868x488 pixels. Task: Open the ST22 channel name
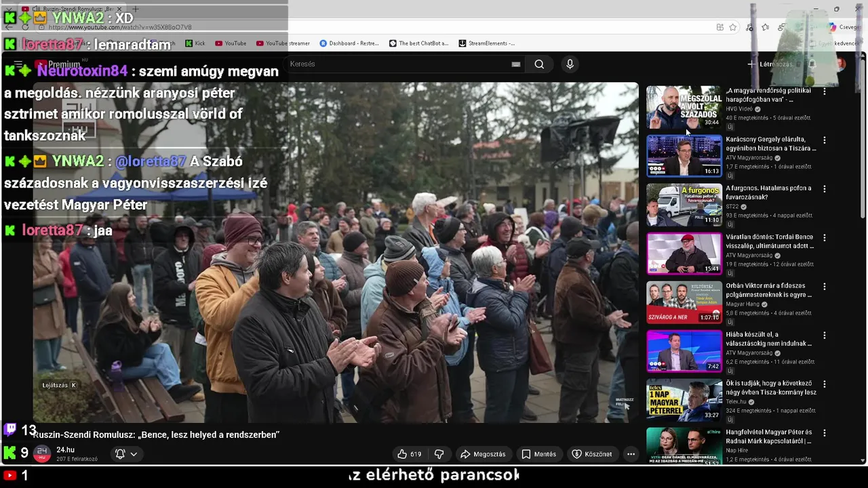[732, 207]
